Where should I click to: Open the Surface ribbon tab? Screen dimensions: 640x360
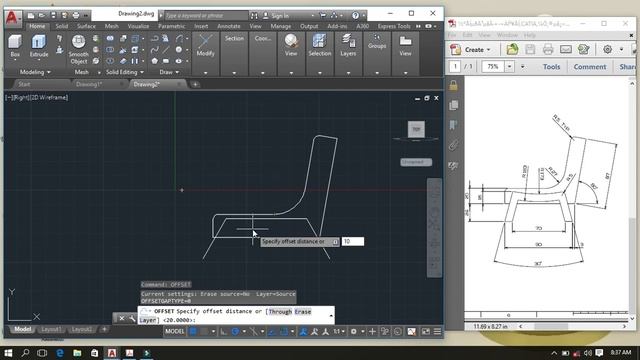[86, 26]
